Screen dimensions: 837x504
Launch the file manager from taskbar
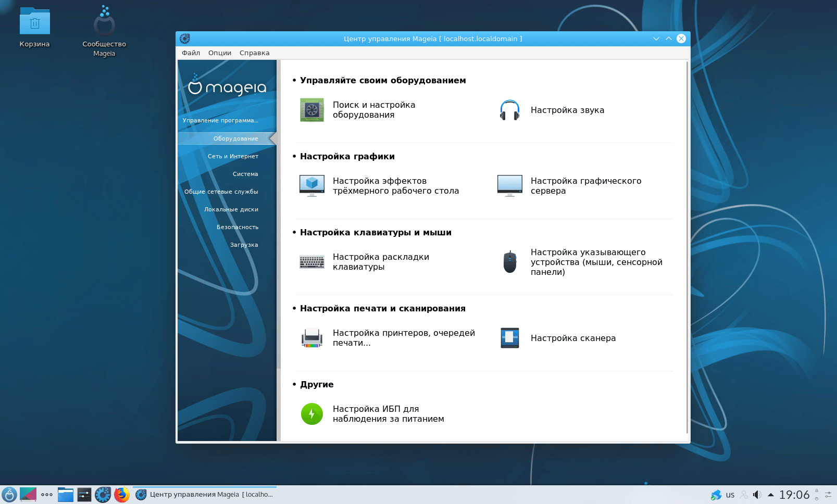pos(66,495)
